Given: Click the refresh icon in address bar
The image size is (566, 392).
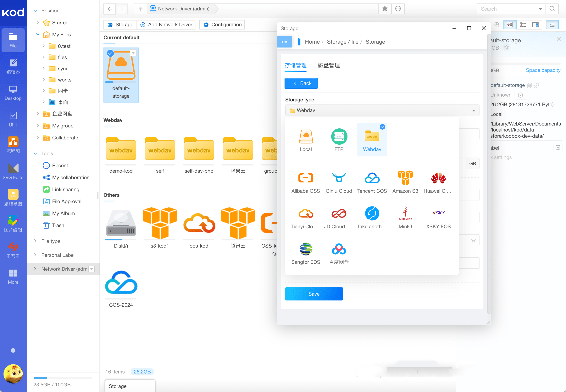Looking at the screenshot, I should tap(398, 9).
